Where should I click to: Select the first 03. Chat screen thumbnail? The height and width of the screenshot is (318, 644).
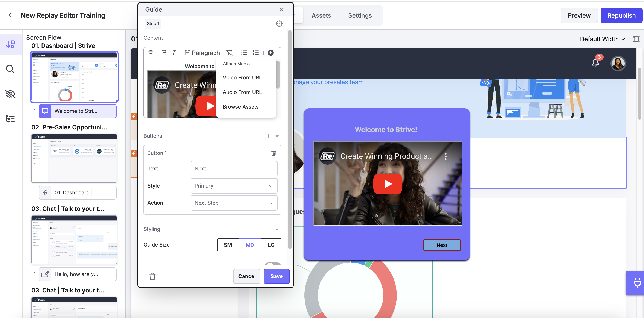click(x=74, y=240)
